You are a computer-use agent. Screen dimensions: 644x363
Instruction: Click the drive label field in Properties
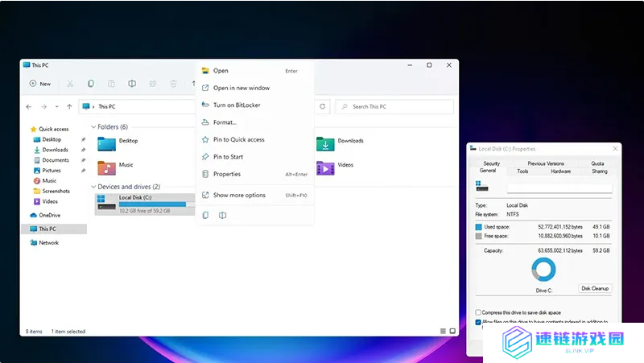[x=559, y=188]
